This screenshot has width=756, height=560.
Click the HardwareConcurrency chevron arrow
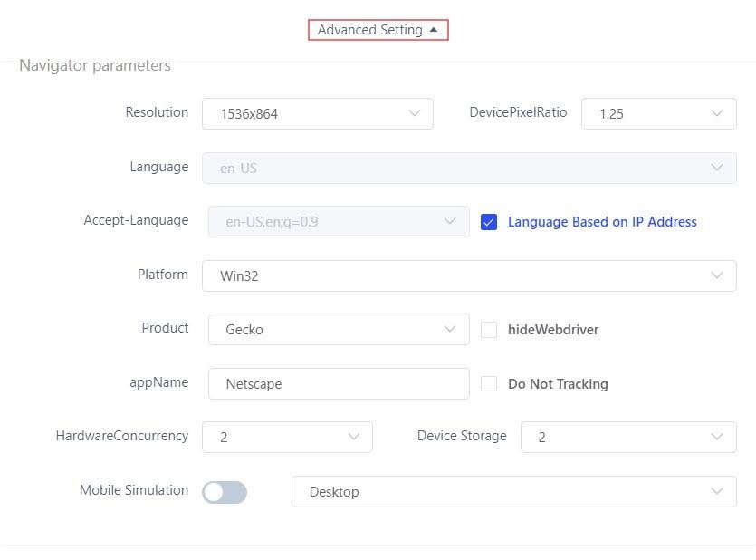(353, 437)
